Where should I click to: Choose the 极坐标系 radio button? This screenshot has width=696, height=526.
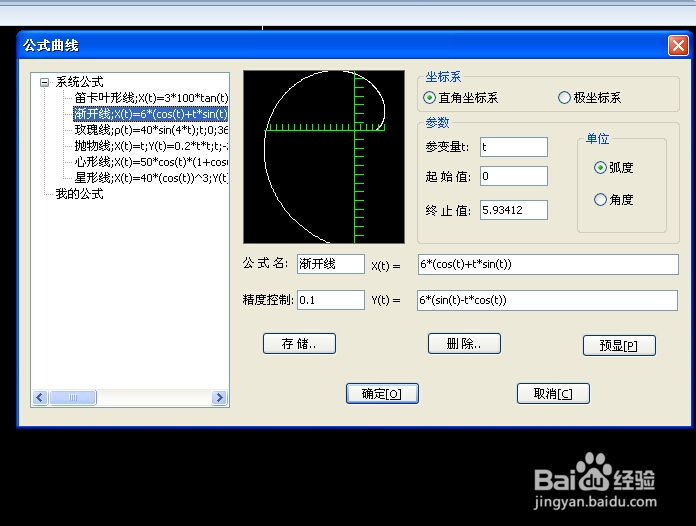[x=564, y=97]
